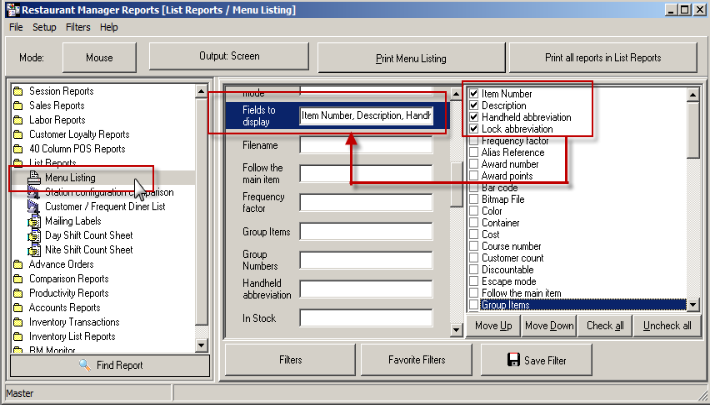Uncheck Handheld abbreviation checkbox
The width and height of the screenshot is (710, 405).
click(x=474, y=117)
